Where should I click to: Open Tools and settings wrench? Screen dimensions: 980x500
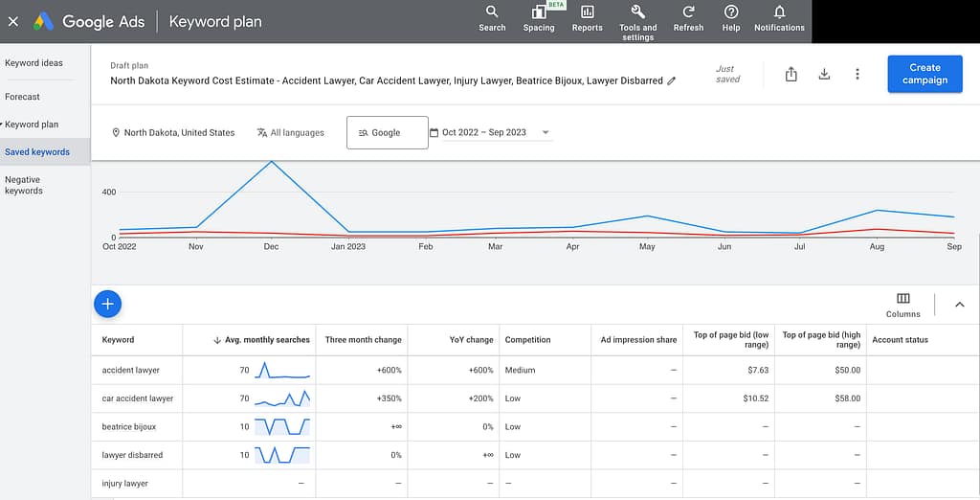coord(637,23)
